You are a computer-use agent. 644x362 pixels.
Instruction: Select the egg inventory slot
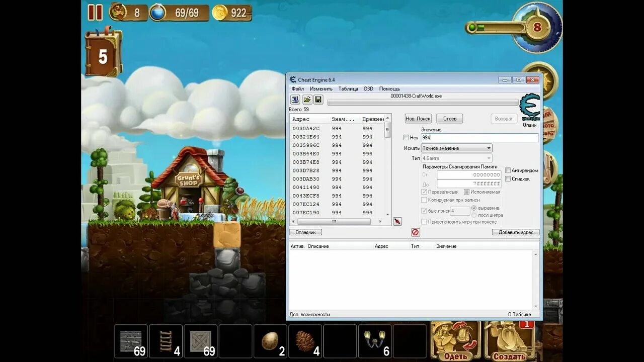(x=270, y=341)
